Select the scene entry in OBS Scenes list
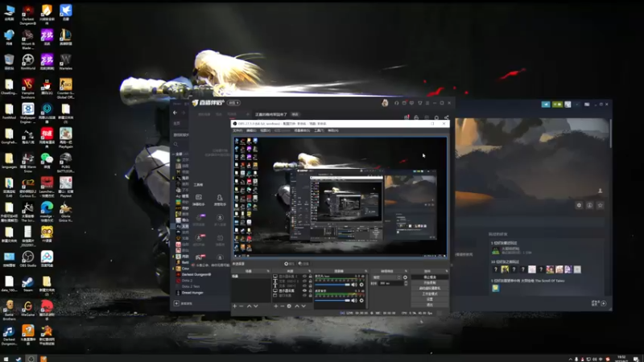The width and height of the screenshot is (644, 362). (251, 276)
